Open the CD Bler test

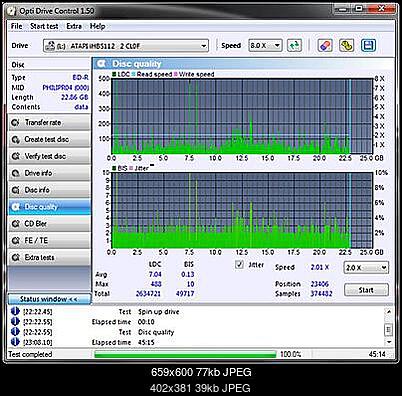[x=49, y=224]
